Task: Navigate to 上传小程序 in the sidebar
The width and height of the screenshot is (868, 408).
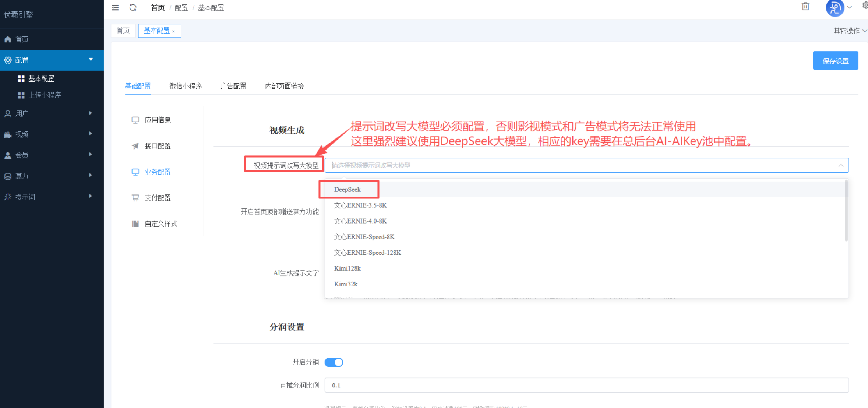Action: click(45, 95)
